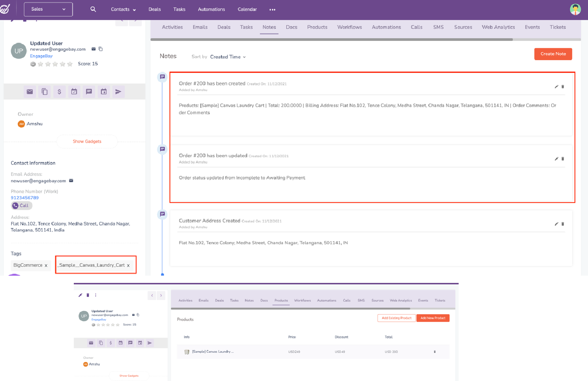Switch to Products tab in upper view

coord(317,27)
